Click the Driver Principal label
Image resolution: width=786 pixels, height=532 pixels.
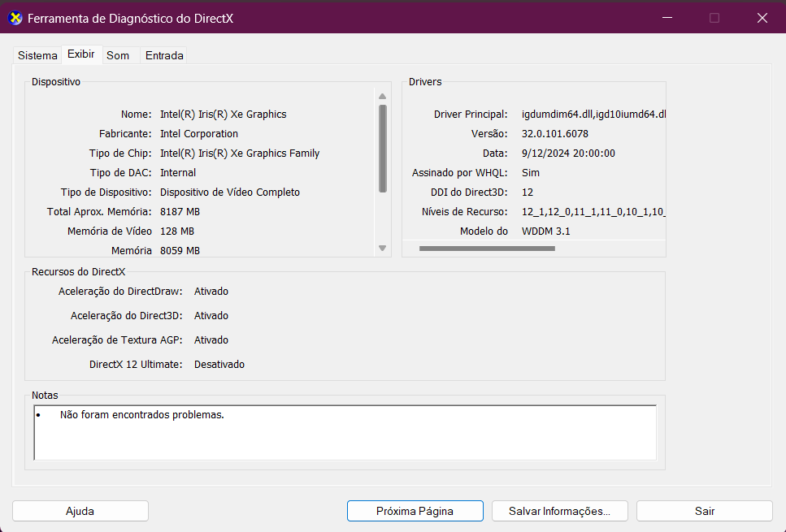pyautogui.click(x=470, y=115)
